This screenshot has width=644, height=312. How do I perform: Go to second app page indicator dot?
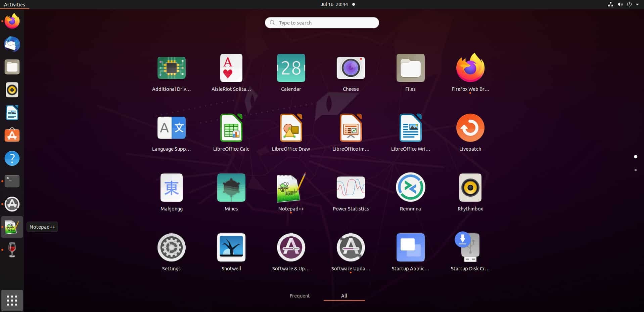click(x=635, y=170)
